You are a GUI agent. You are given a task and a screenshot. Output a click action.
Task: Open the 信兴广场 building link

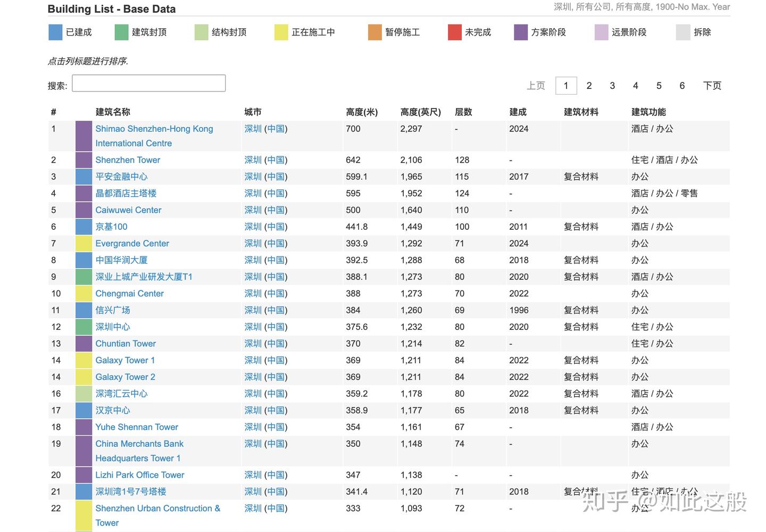[113, 310]
